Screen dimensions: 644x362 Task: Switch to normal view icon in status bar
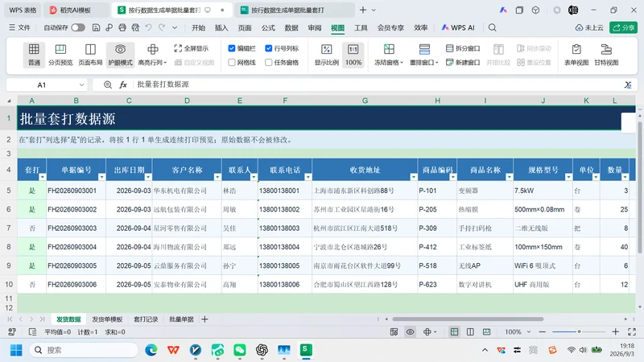pyautogui.click(x=454, y=331)
